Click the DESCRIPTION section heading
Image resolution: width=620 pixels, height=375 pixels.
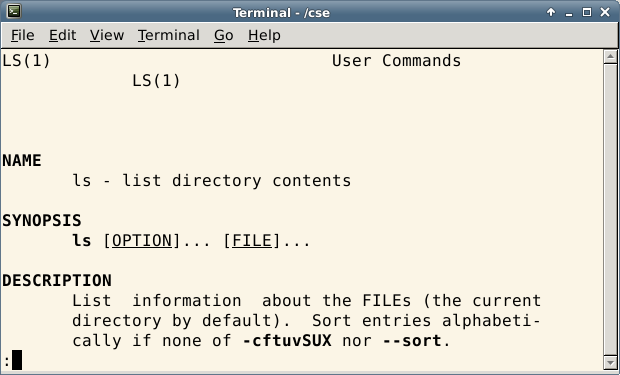pyautogui.click(x=57, y=280)
